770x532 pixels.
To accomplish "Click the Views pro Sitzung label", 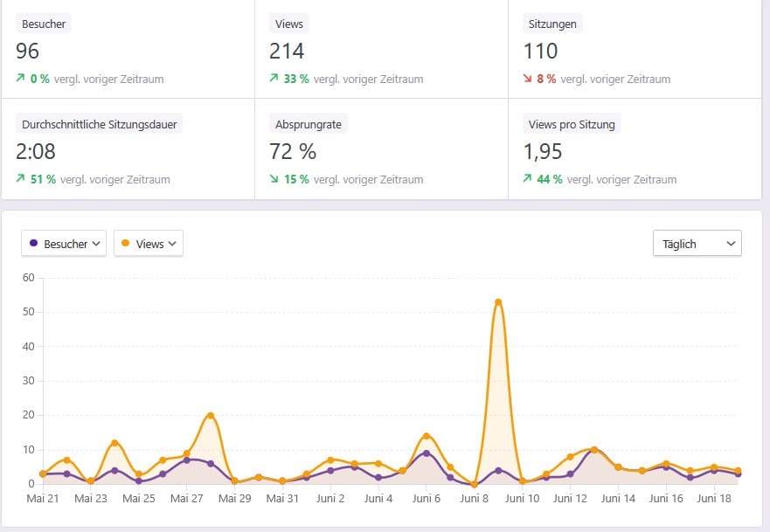I will click(x=572, y=124).
